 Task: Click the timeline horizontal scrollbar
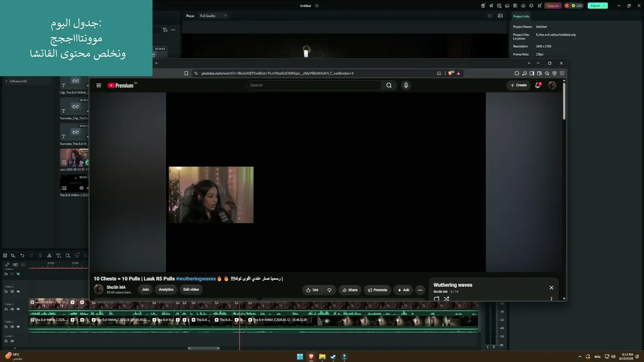[x=204, y=348]
